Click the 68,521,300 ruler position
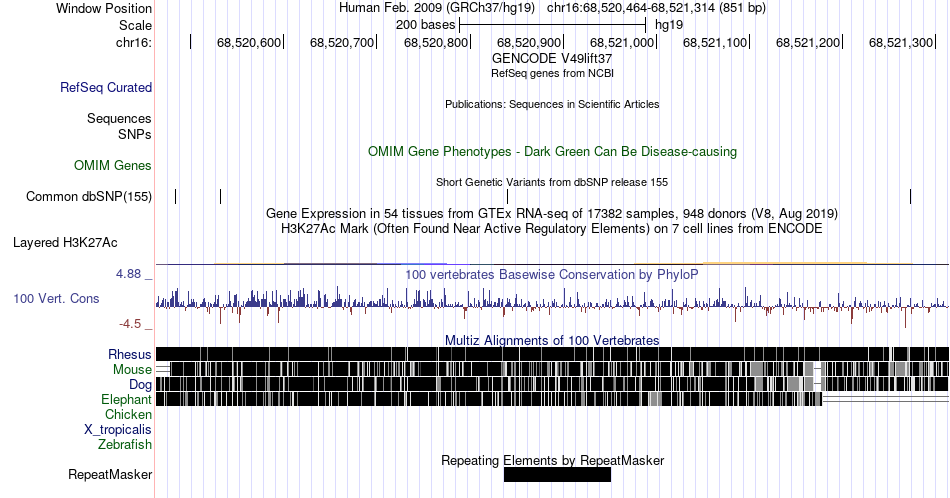 click(x=901, y=42)
